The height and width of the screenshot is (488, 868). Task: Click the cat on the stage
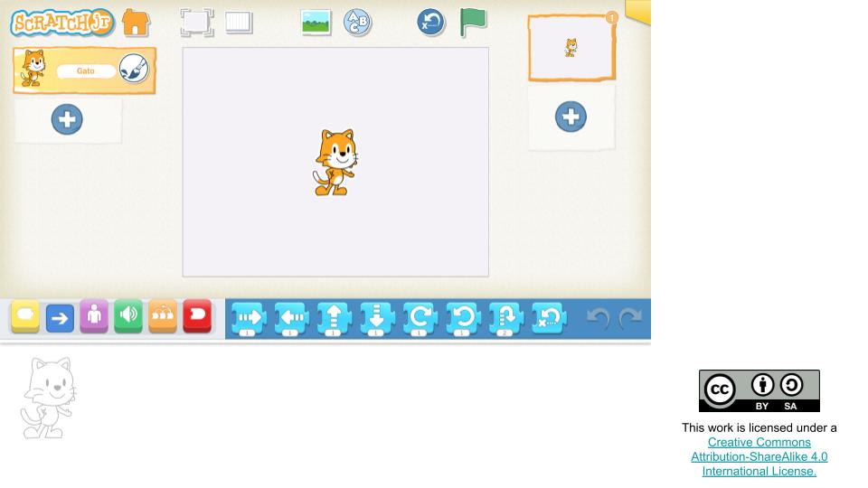(335, 163)
